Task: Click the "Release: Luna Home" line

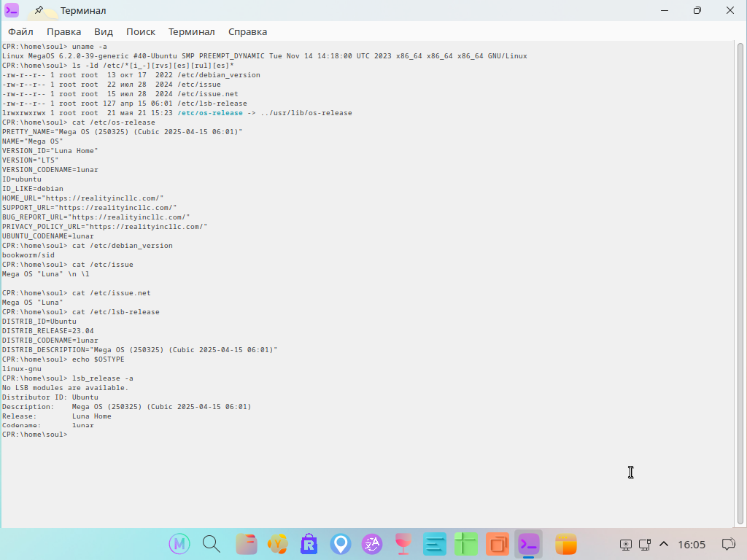Action: coord(57,416)
